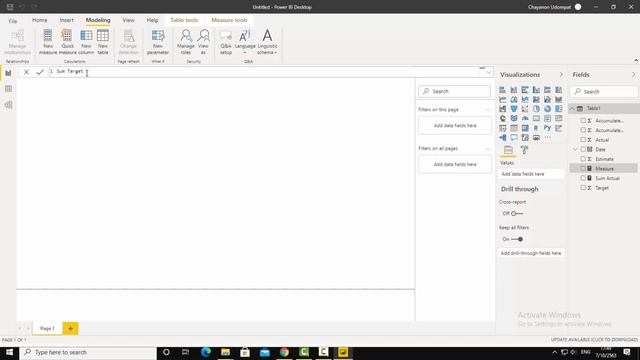Open the Format paint roller pane
640x360 pixels.
pos(524,150)
